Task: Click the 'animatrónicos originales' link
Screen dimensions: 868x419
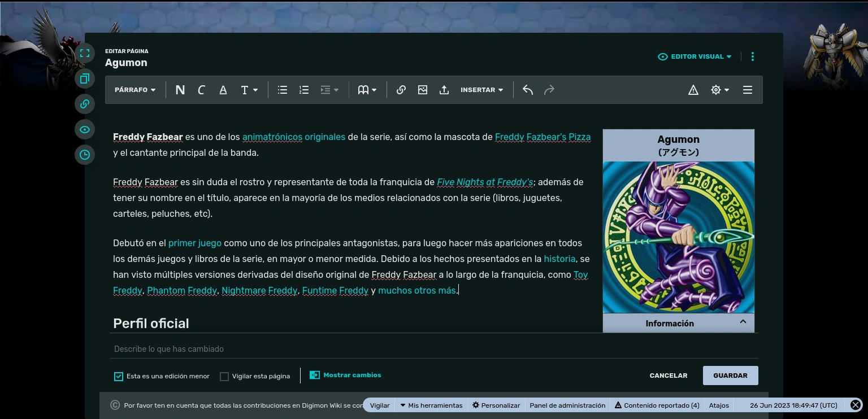Action: click(294, 137)
